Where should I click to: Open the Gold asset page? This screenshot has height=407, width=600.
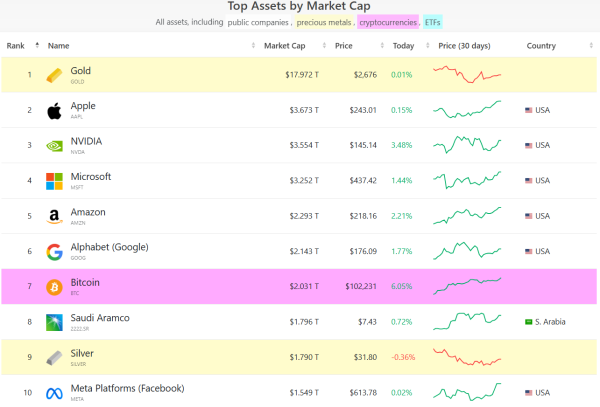tap(80, 71)
